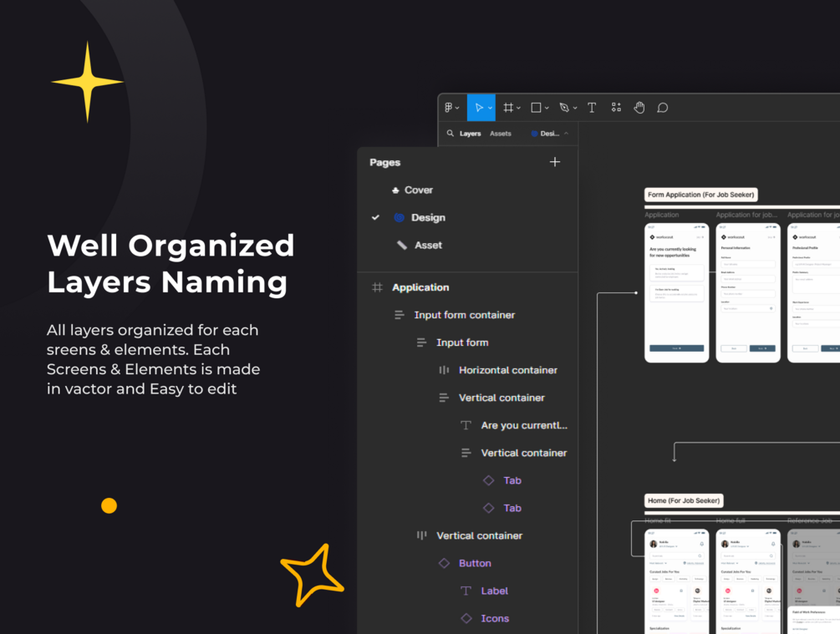Select the Rectangle shape tool
Viewport: 840px width, 634px height.
point(536,108)
